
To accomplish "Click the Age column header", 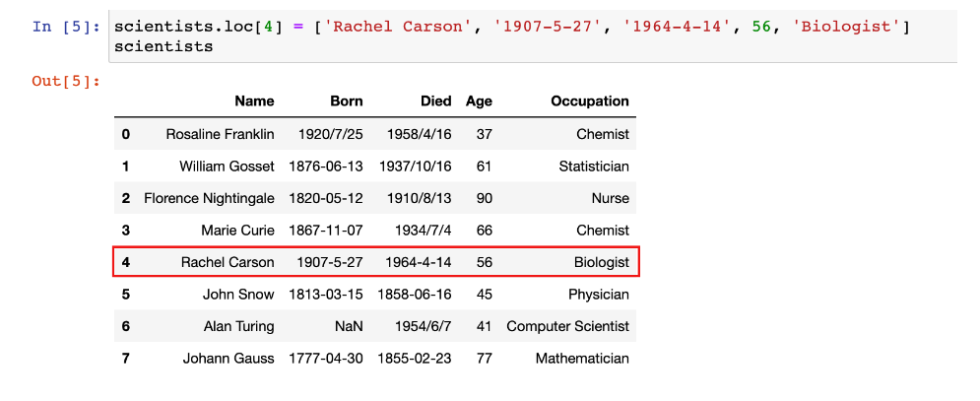I will coord(479,101).
